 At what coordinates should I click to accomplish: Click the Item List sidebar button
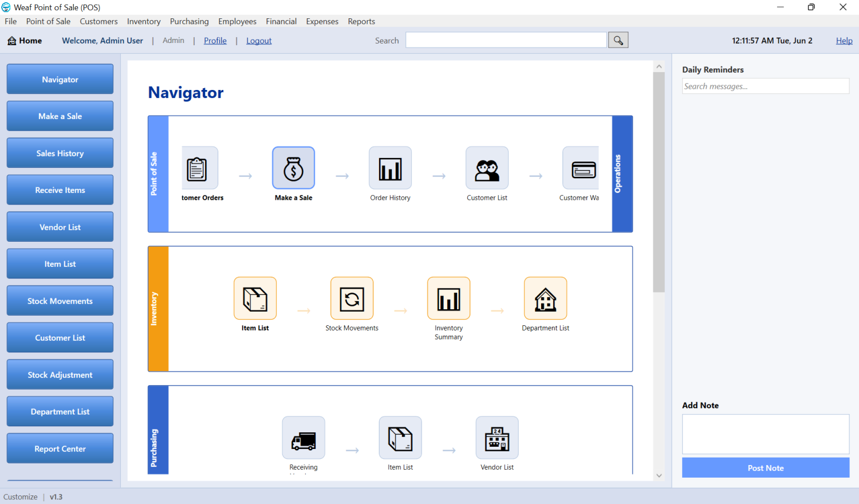click(x=60, y=264)
